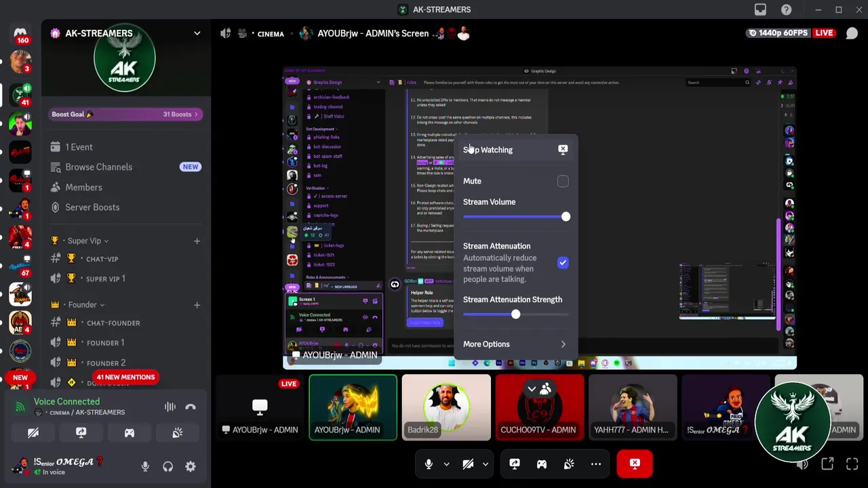Disconnect from voice with hang-up icon
This screenshot has width=868, height=488.
(191, 407)
